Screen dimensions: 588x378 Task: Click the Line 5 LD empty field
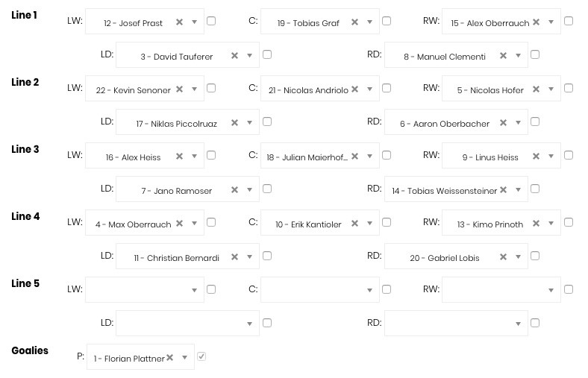(179, 324)
